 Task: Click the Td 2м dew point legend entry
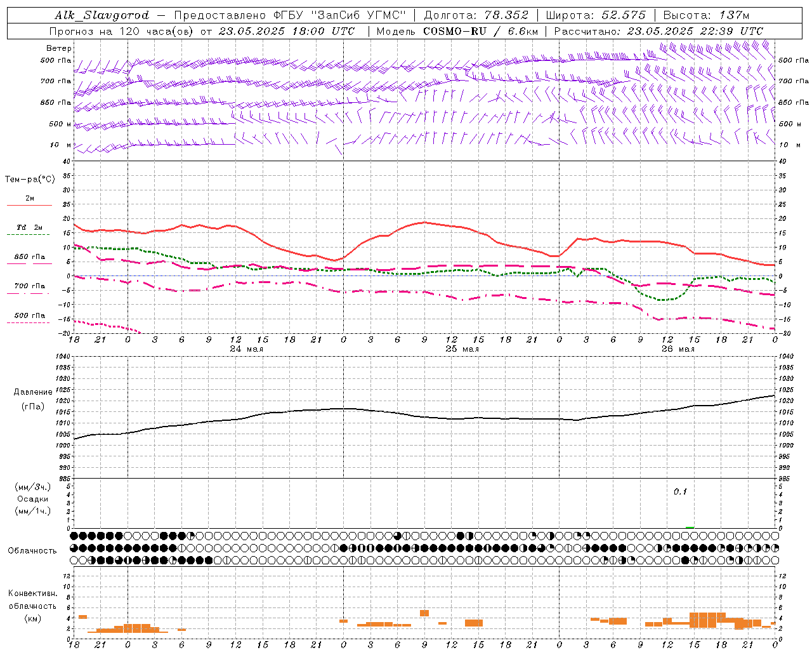click(29, 227)
